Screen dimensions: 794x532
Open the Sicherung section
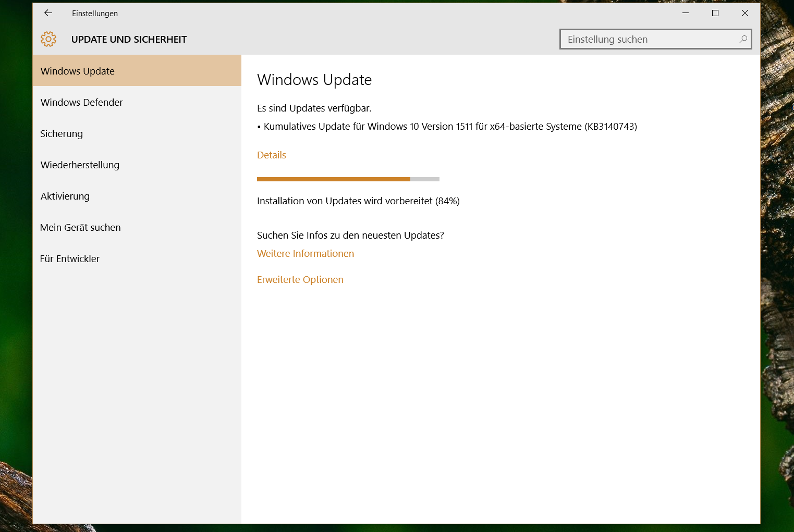[x=137, y=133]
